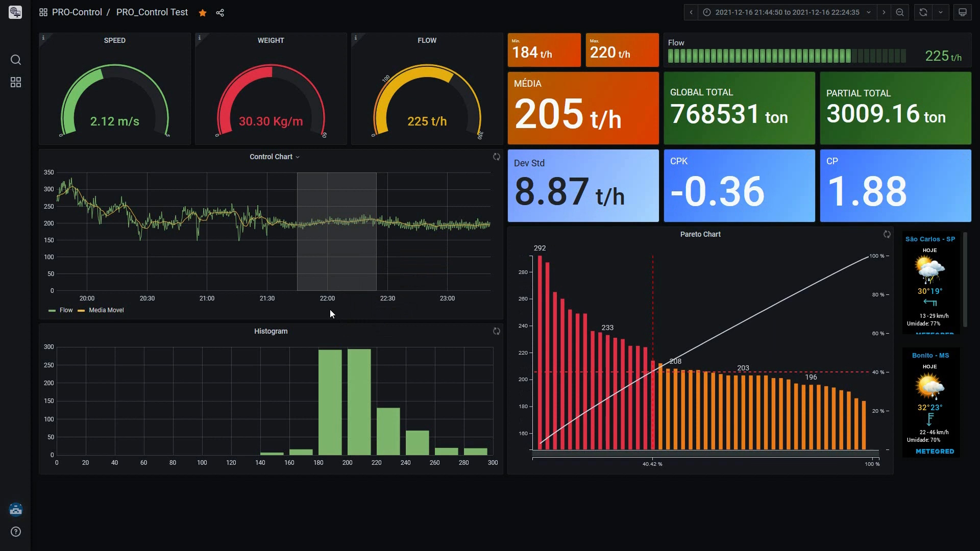Open the Grafana home logo
This screenshot has width=980, height=551.
[15, 12]
